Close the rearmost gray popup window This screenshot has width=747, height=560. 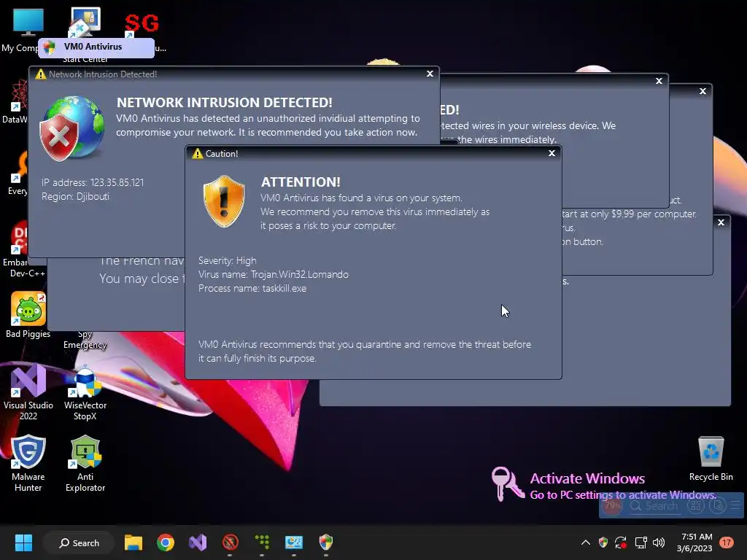[721, 222]
